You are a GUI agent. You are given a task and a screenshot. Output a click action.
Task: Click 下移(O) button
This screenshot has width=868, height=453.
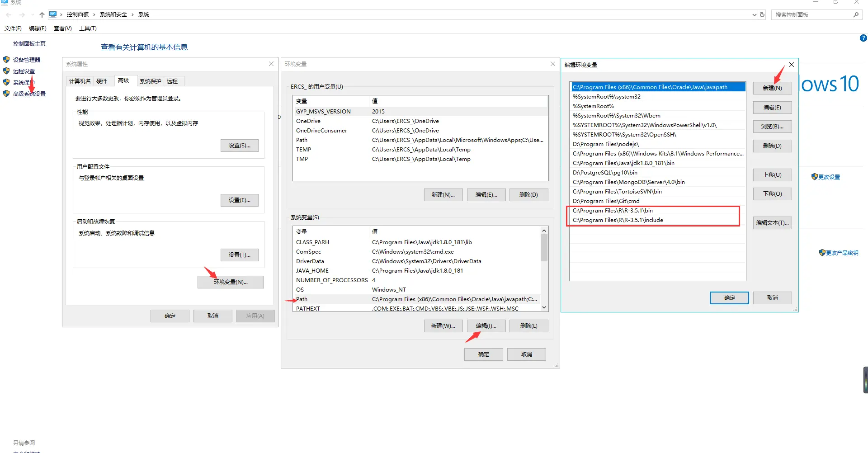[x=773, y=194]
